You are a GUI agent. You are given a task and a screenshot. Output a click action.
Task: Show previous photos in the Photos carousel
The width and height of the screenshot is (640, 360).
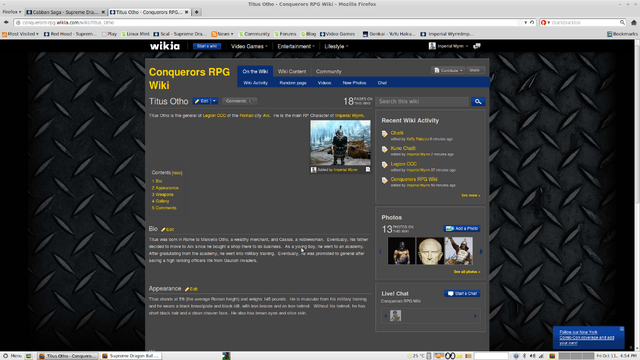tap(380, 251)
